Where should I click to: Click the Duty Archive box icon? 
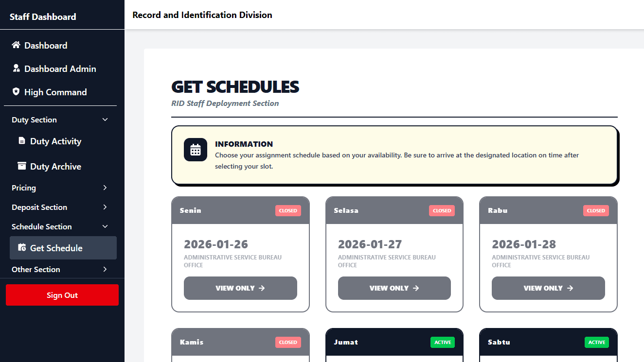tap(21, 166)
